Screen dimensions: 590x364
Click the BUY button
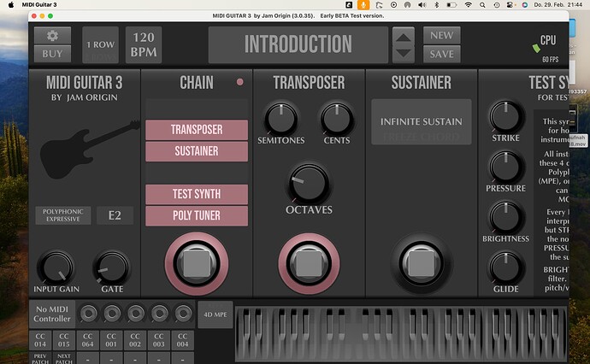(52, 54)
